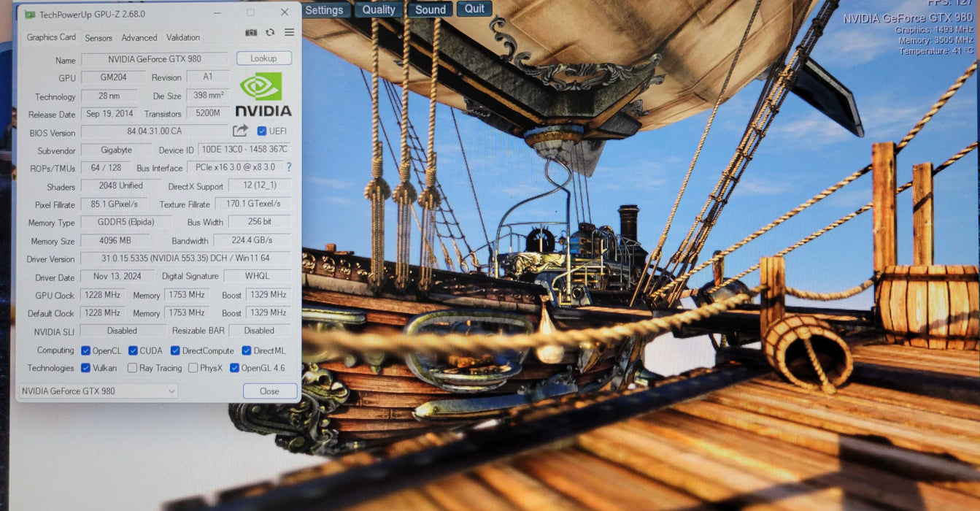The height and width of the screenshot is (511, 980).
Task: Click the Temperature readout in benchmark overlay
Action: (x=937, y=51)
